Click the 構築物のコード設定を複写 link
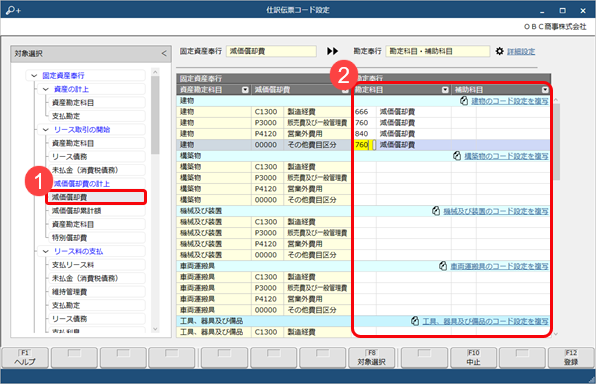The image size is (596, 384). point(506,156)
